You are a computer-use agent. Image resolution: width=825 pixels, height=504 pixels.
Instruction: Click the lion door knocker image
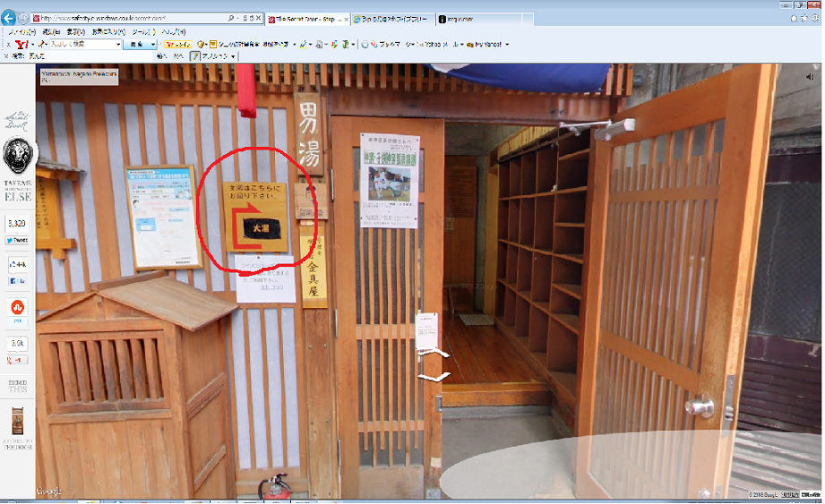pyautogui.click(x=18, y=155)
